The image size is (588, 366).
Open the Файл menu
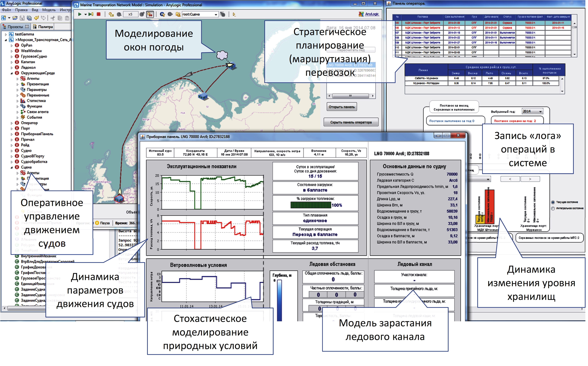[6, 10]
